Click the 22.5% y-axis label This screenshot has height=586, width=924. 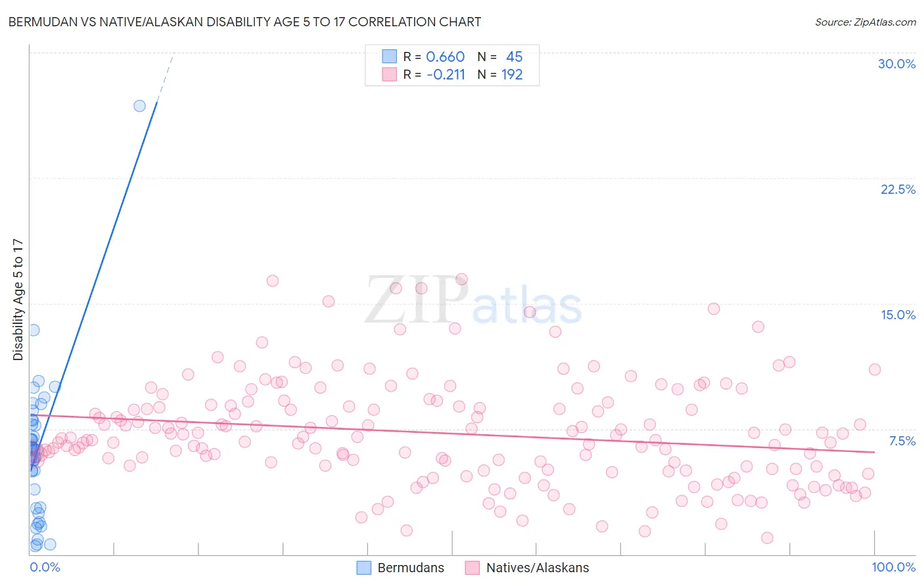click(898, 189)
